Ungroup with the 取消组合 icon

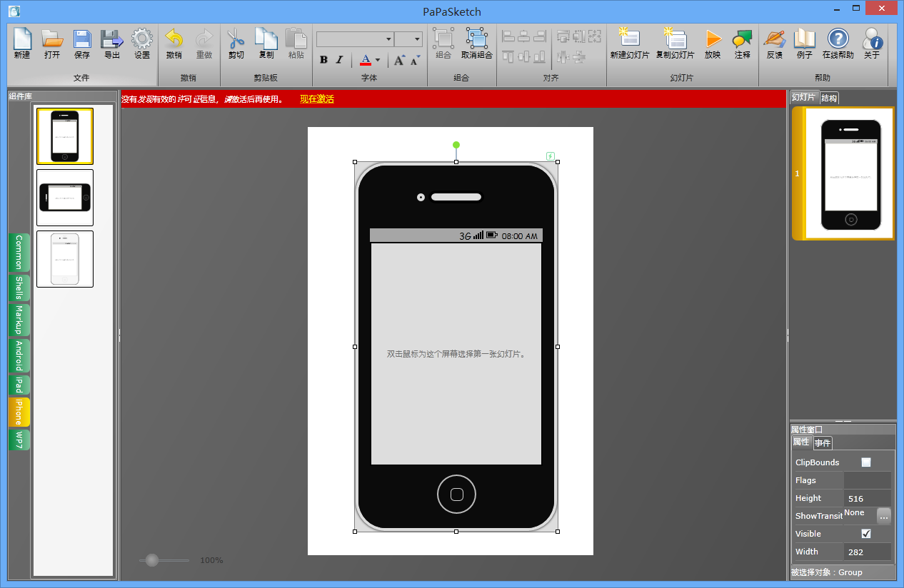(476, 44)
